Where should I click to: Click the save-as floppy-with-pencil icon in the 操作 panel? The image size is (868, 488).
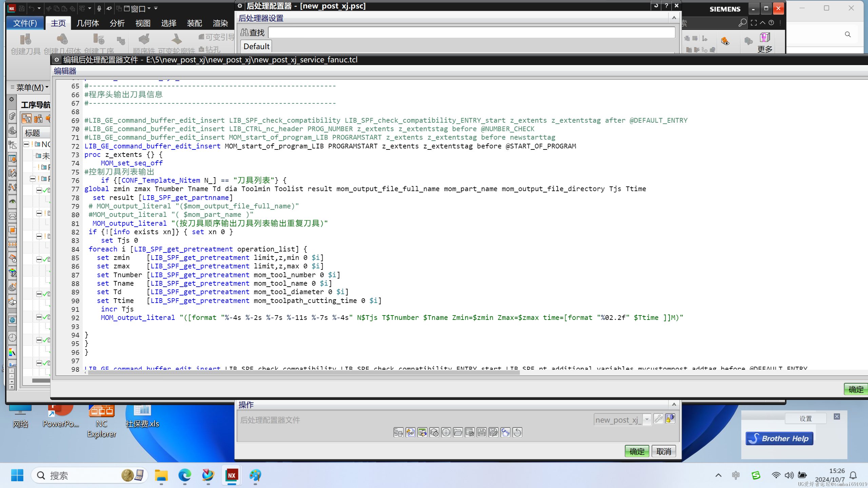click(x=493, y=432)
